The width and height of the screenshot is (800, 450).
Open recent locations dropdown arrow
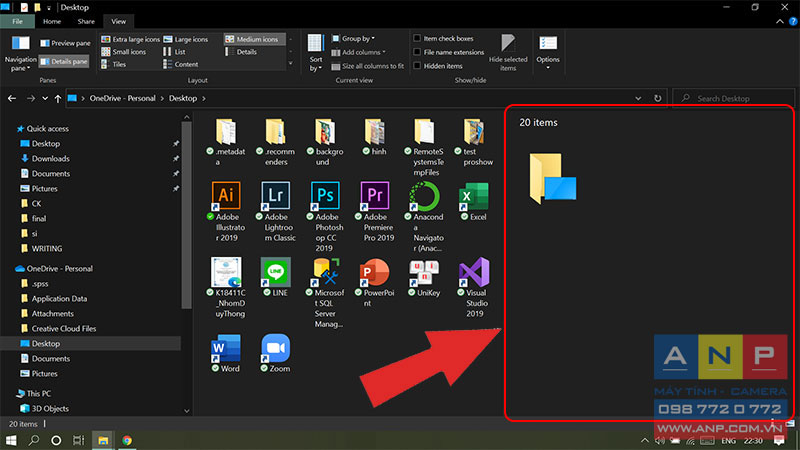coord(45,98)
